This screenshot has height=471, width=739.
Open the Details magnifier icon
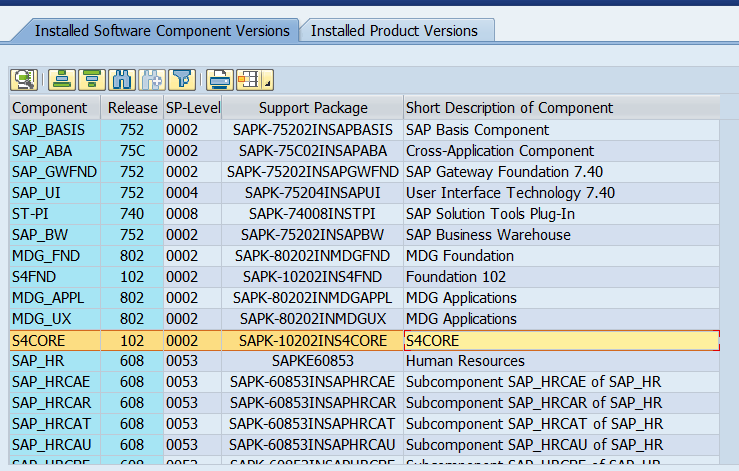tap(24, 80)
